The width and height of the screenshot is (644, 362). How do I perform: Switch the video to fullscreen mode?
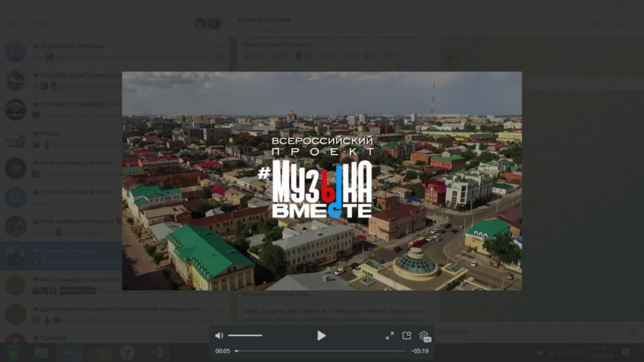click(390, 336)
